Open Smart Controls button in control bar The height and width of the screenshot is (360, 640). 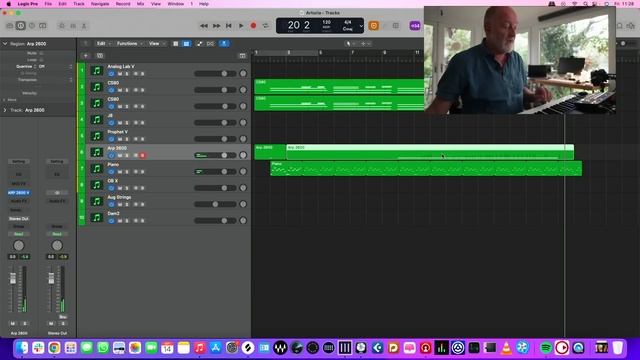[62, 26]
